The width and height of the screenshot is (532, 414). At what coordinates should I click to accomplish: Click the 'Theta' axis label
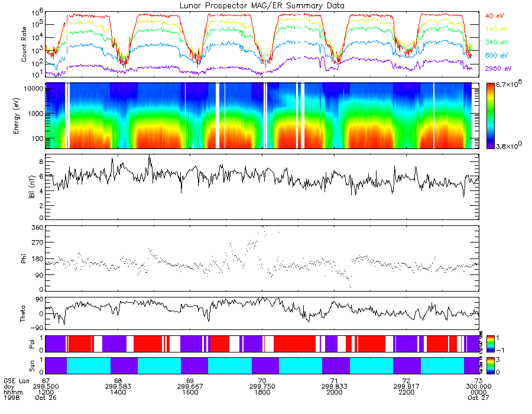tap(22, 314)
